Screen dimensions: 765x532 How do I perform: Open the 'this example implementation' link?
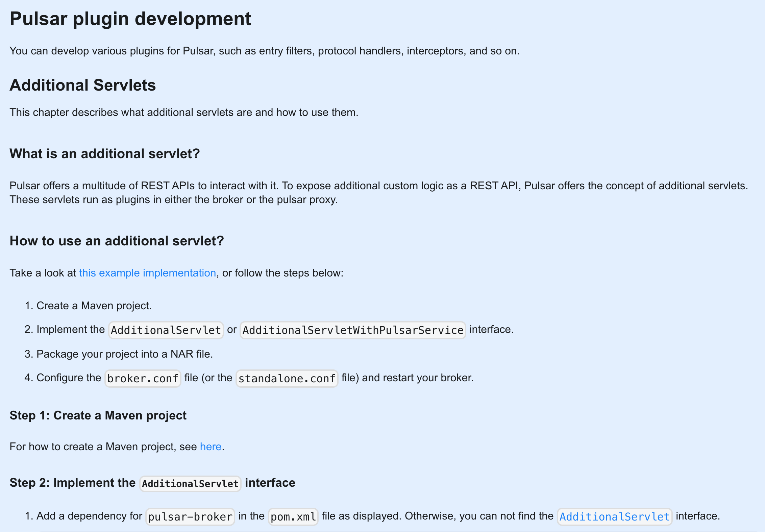147,273
